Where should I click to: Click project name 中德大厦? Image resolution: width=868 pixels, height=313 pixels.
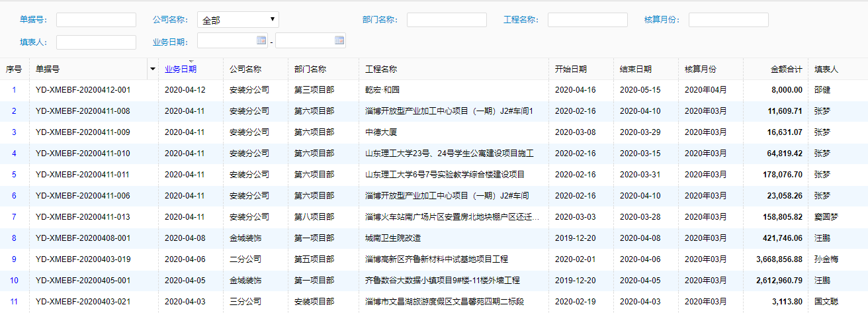coord(382,132)
